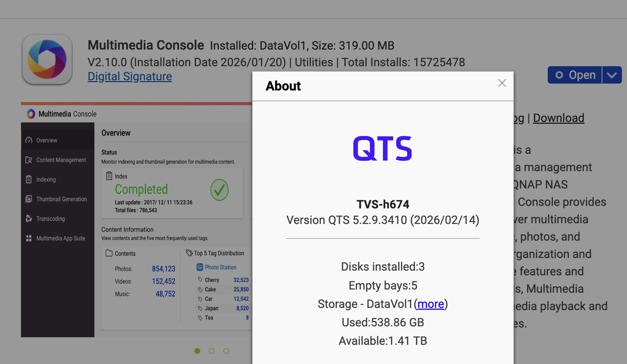Select the third screenshot carousel dot
The height and width of the screenshot is (364, 627).
pos(226,351)
